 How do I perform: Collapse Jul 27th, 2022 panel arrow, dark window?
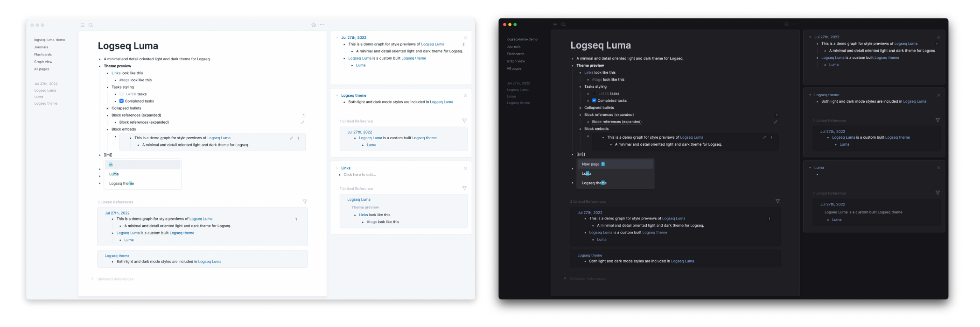pos(810,37)
